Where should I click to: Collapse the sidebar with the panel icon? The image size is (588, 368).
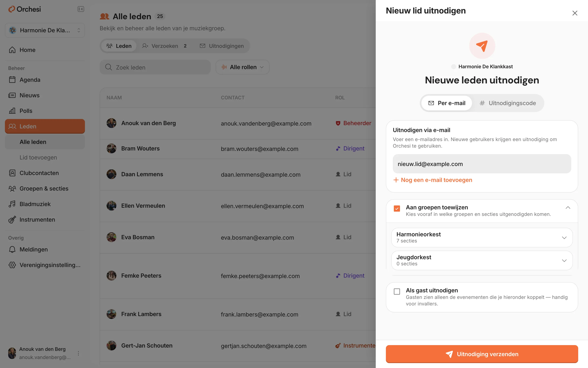(81, 9)
